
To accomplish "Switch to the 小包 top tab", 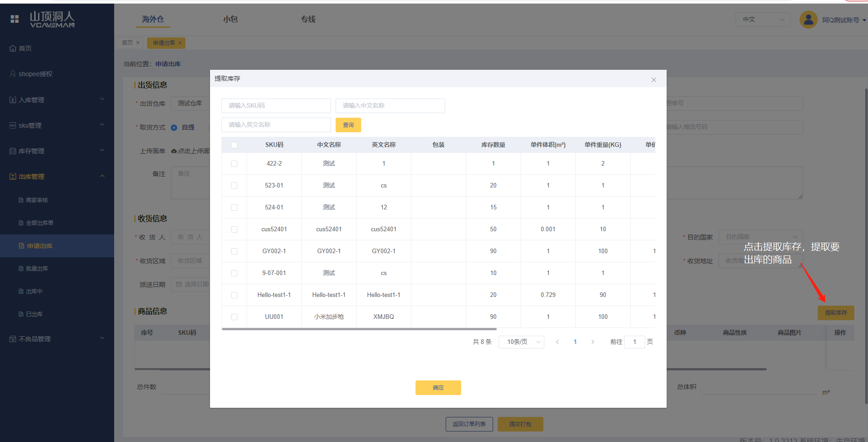I will point(230,19).
